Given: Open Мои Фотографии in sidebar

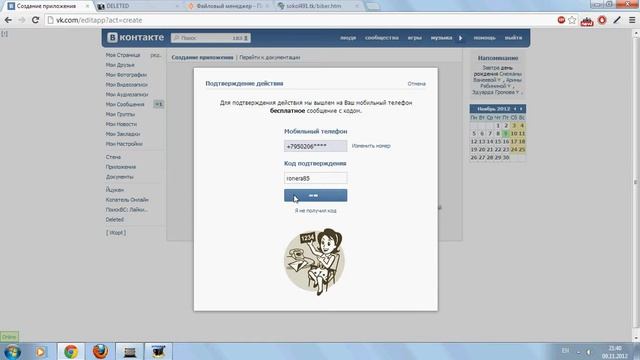Looking at the screenshot, I should tap(126, 75).
